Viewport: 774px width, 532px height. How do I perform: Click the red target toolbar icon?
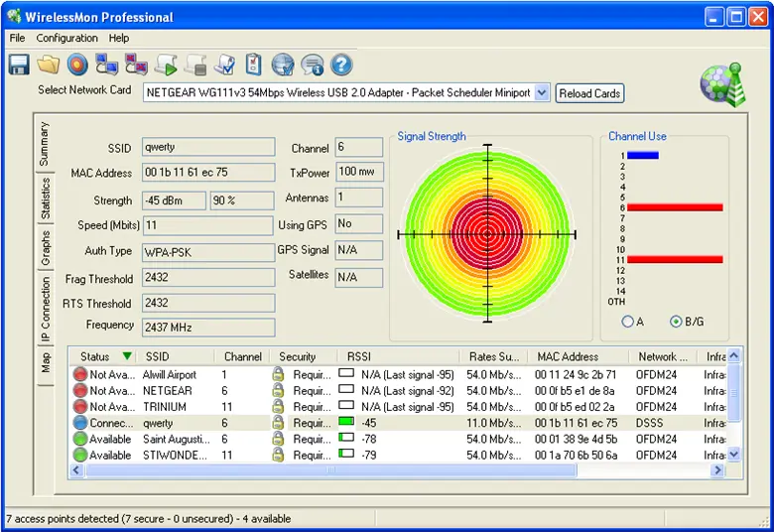click(x=77, y=66)
